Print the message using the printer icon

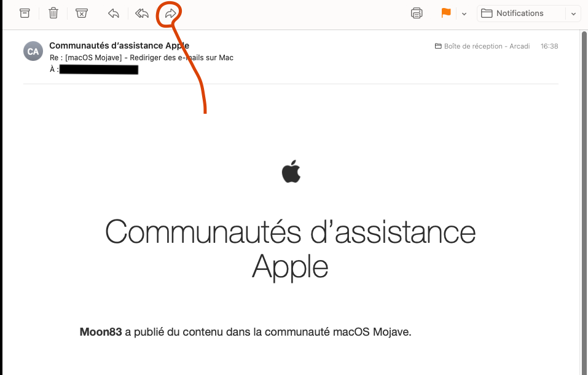click(x=417, y=13)
